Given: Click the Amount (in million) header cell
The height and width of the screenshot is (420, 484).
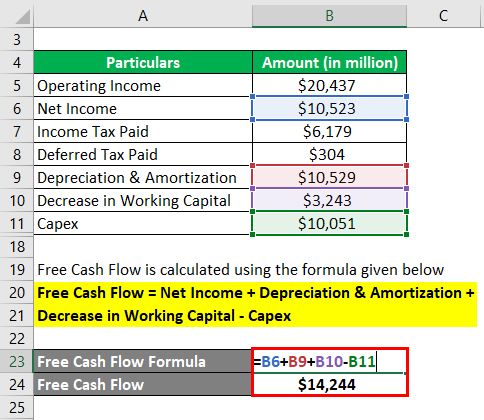Looking at the screenshot, I should [329, 62].
